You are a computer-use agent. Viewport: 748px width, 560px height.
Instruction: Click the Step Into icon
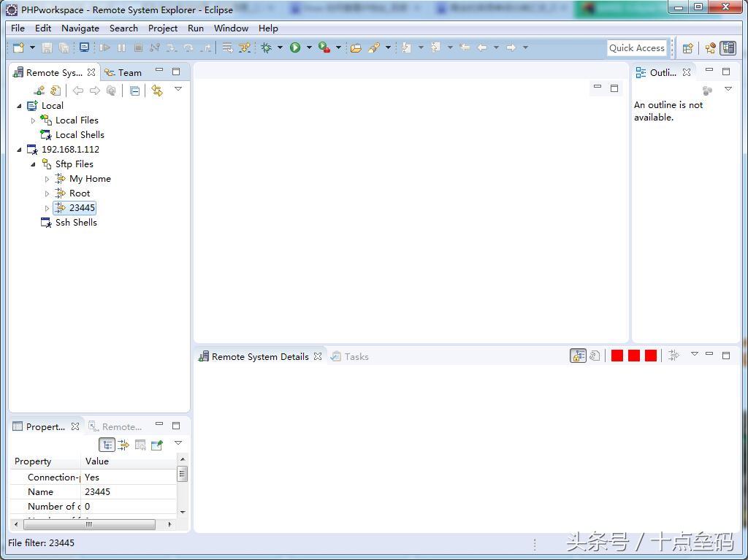(171, 47)
